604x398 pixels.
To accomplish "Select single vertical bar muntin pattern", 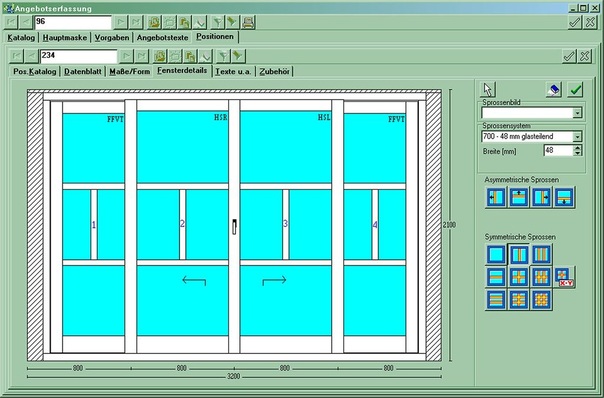I will pos(518,255).
